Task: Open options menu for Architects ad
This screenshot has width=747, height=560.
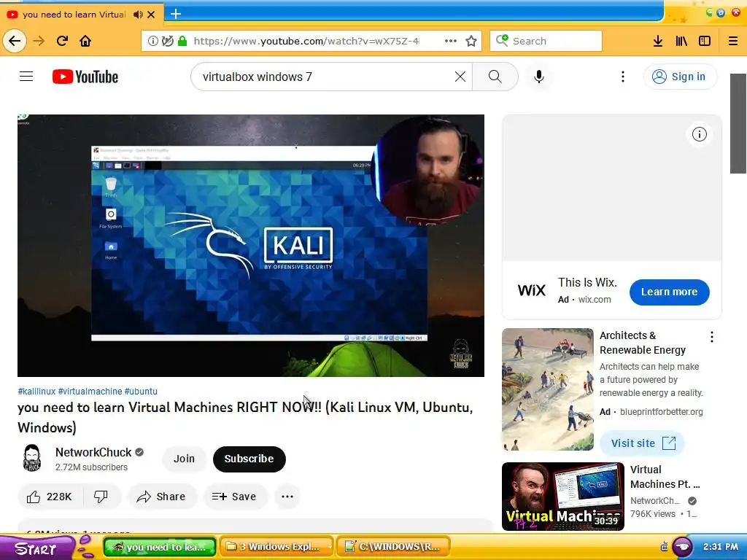Action: click(x=712, y=337)
